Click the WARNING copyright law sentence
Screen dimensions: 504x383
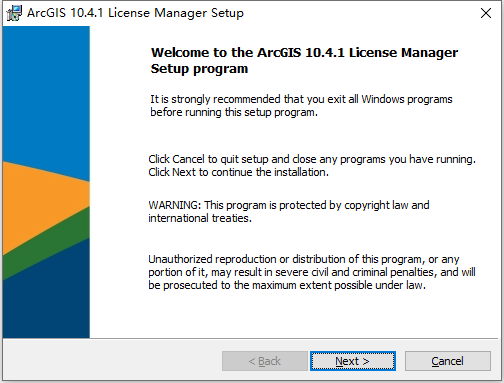click(x=289, y=205)
